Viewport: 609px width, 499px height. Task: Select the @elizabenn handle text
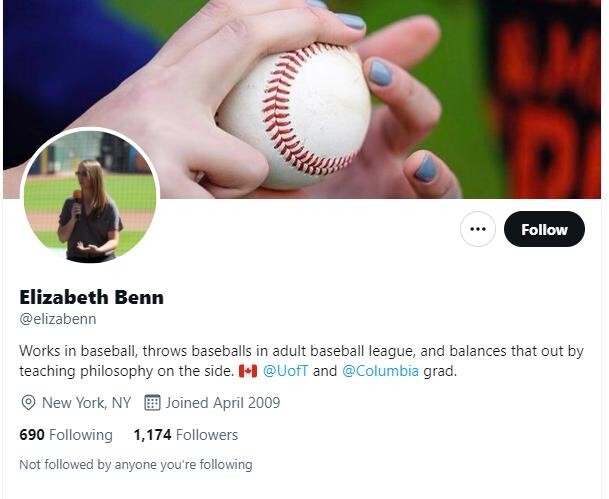(58, 319)
